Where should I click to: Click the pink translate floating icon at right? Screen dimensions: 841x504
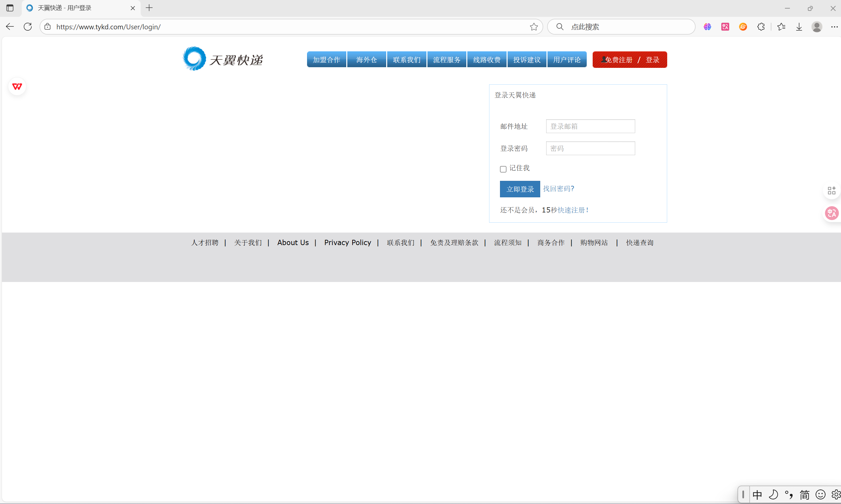click(831, 213)
